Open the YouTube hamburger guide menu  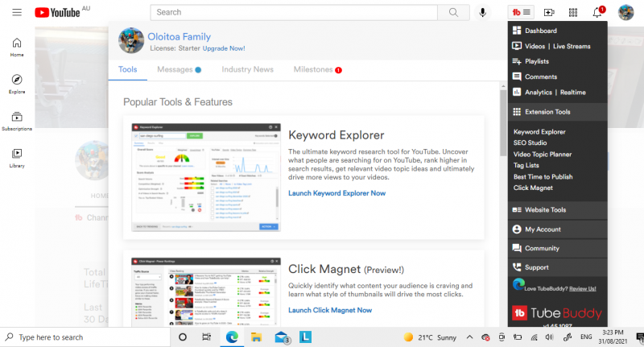click(17, 13)
